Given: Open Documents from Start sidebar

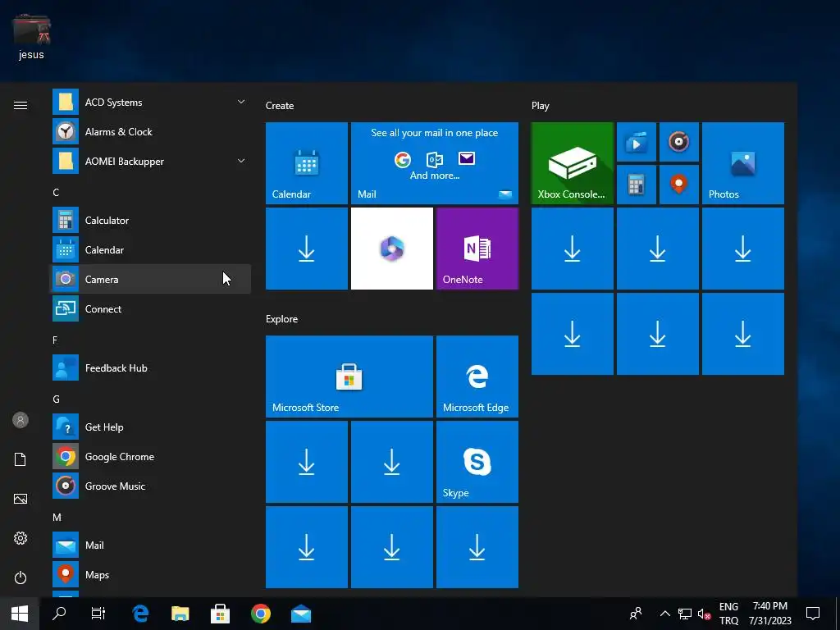Looking at the screenshot, I should tap(21, 459).
